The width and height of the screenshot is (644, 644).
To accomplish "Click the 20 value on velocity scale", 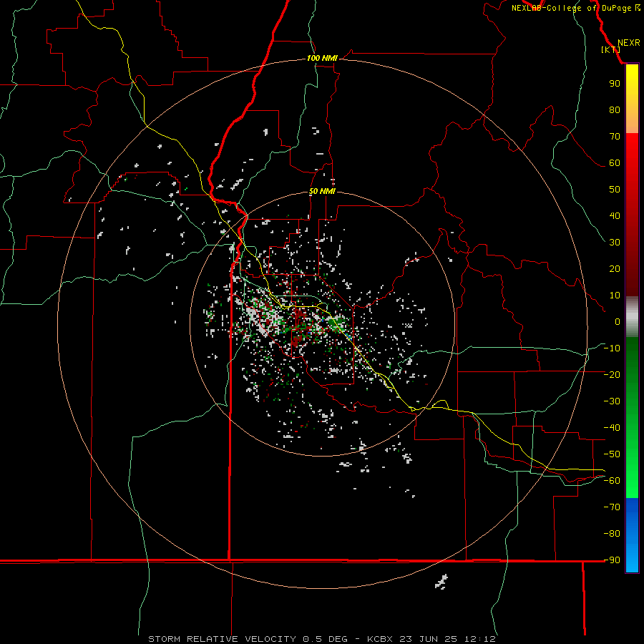I will pyautogui.click(x=615, y=268).
